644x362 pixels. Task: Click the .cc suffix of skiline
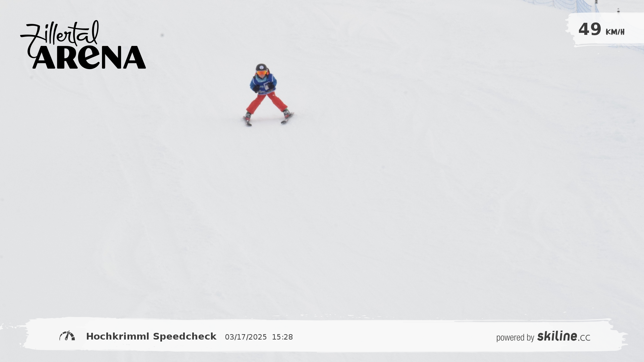pos(584,338)
